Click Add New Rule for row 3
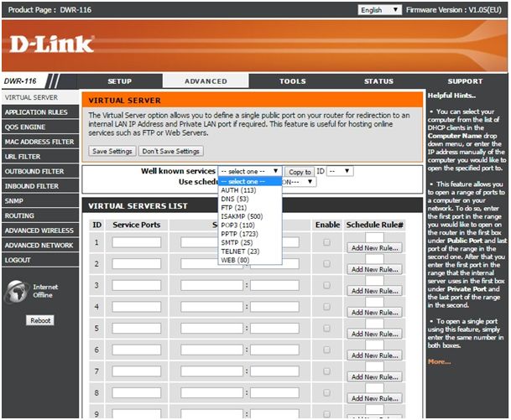Viewport: 511px width, 420px height. [x=374, y=291]
